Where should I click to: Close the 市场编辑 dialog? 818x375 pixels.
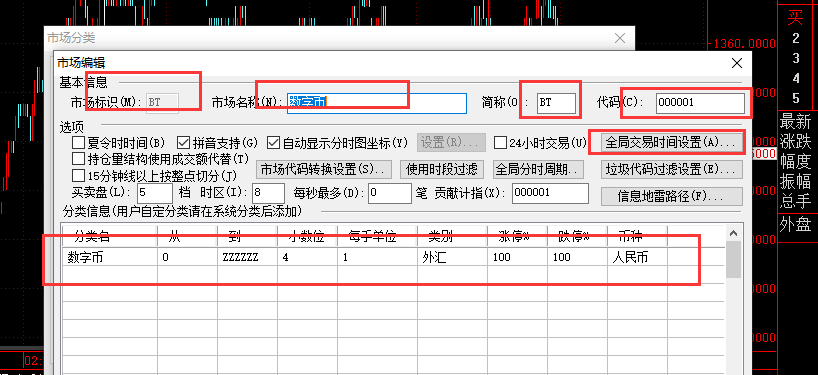[737, 64]
